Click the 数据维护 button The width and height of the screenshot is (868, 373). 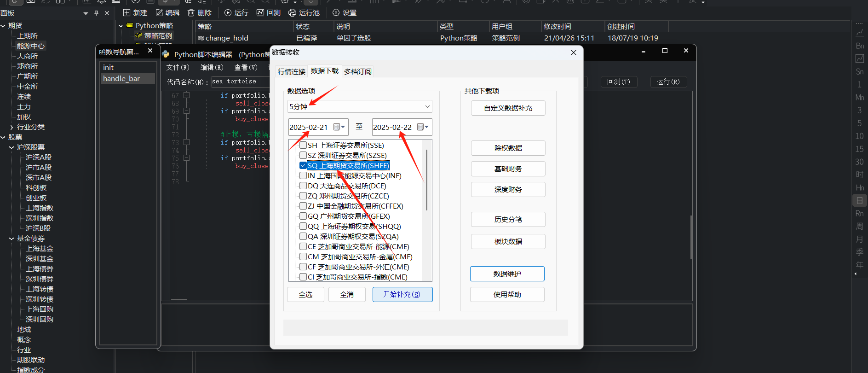tap(507, 274)
